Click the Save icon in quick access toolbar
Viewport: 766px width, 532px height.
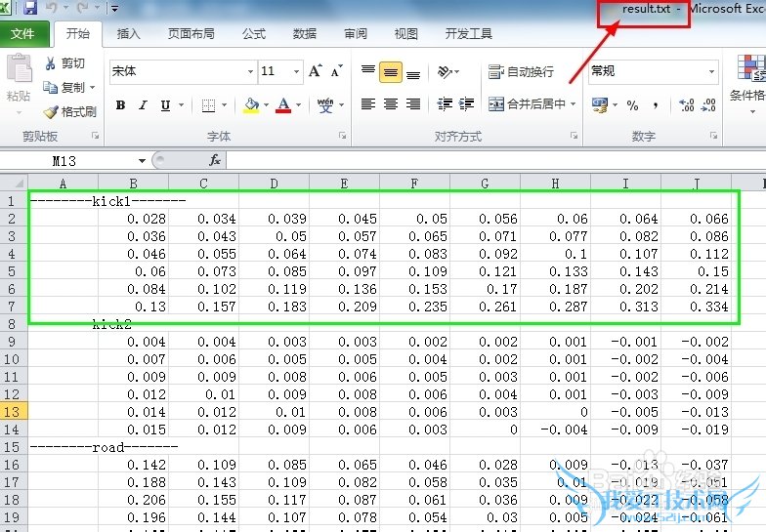pos(29,9)
